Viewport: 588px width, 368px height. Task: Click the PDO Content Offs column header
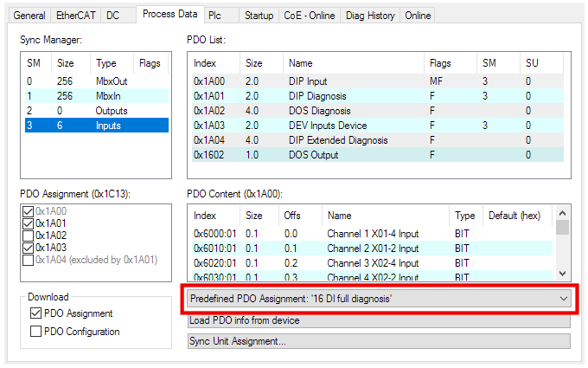pos(300,216)
